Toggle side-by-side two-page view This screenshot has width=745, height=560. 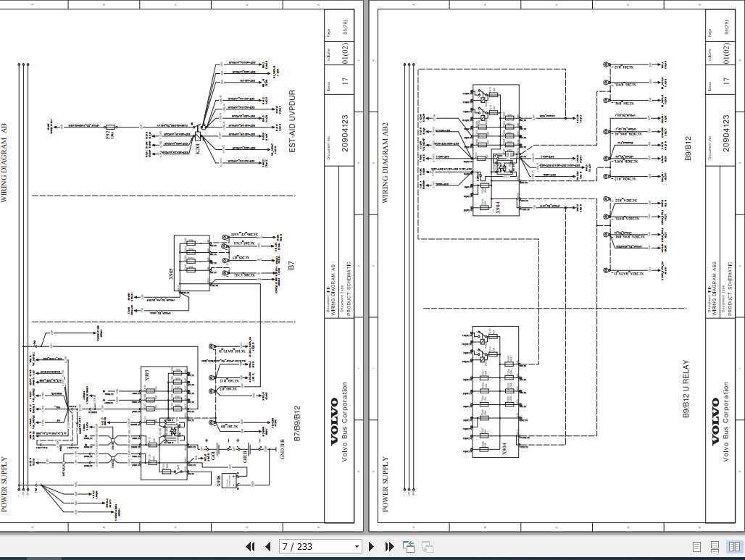732,547
